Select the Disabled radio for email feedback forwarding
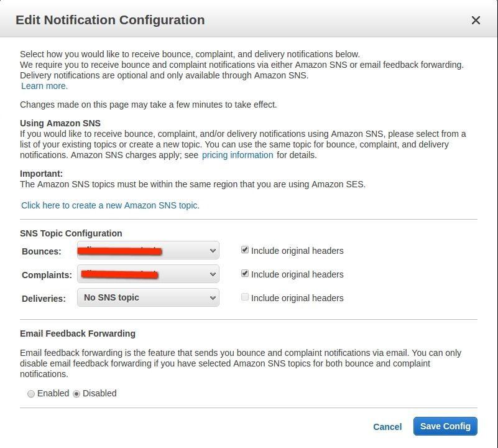This screenshot has height=448, width=498. coord(76,394)
